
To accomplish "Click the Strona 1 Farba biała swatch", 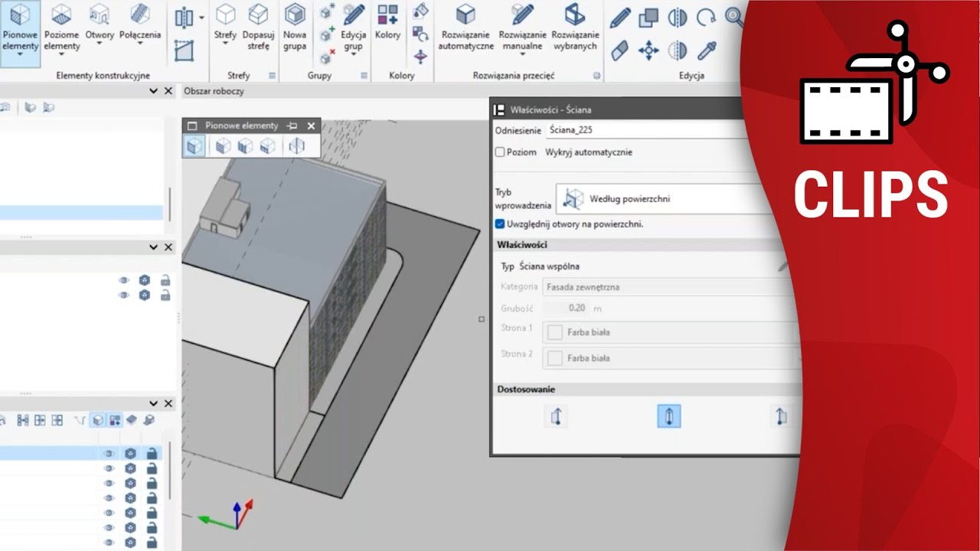I will tap(555, 333).
